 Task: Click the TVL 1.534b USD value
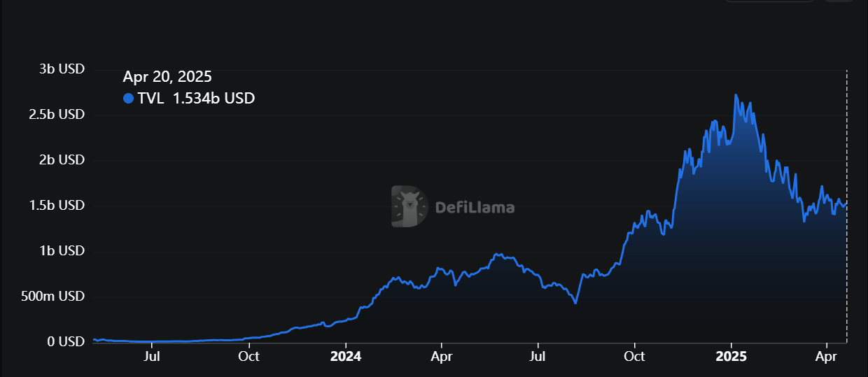point(213,99)
